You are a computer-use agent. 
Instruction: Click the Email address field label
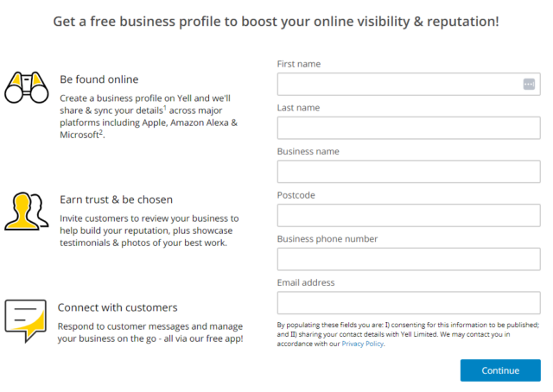coord(306,282)
